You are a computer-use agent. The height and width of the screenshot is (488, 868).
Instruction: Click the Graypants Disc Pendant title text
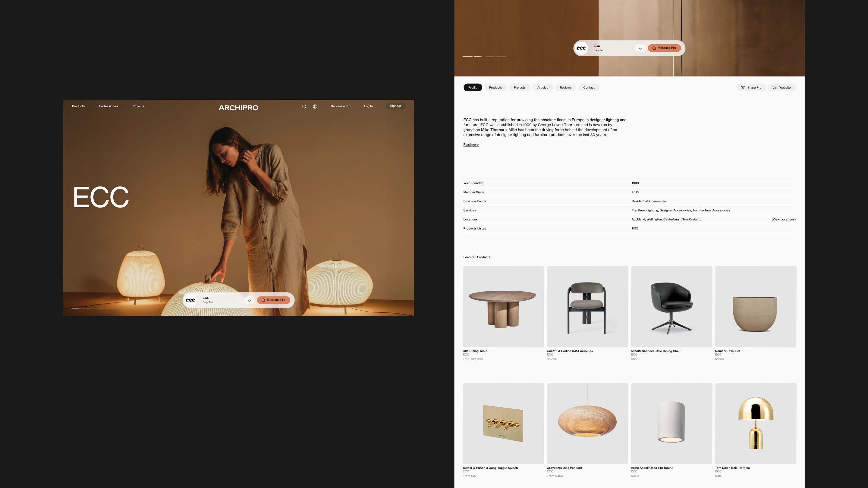click(x=564, y=468)
